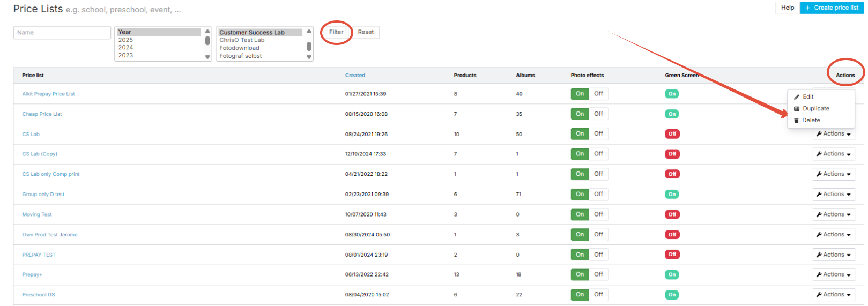Click pencil icon beside Edit

(x=797, y=97)
